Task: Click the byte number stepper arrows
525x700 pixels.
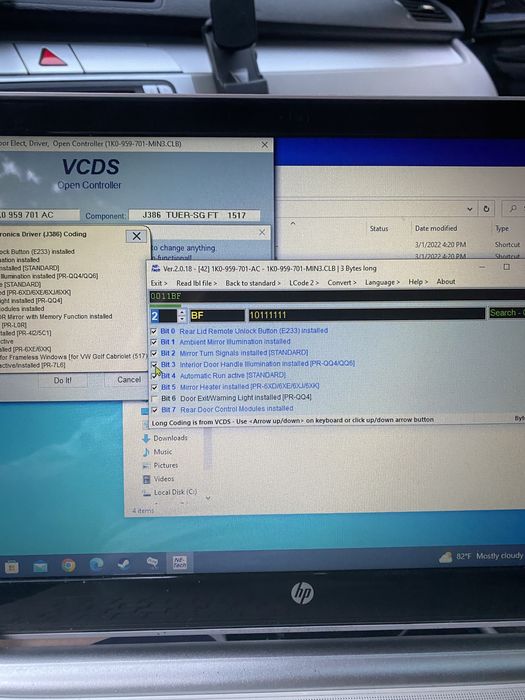Action: point(182,316)
